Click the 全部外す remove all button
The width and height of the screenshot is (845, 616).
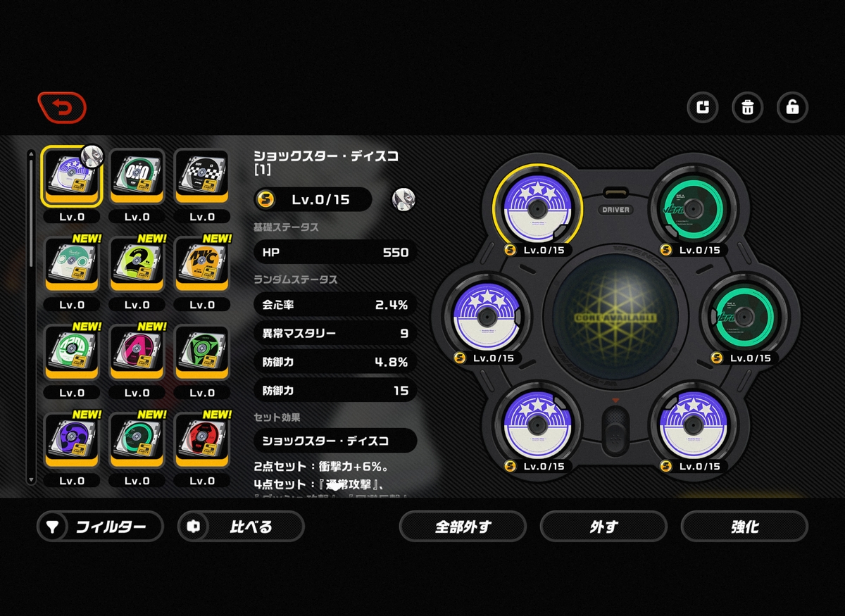[x=463, y=527]
